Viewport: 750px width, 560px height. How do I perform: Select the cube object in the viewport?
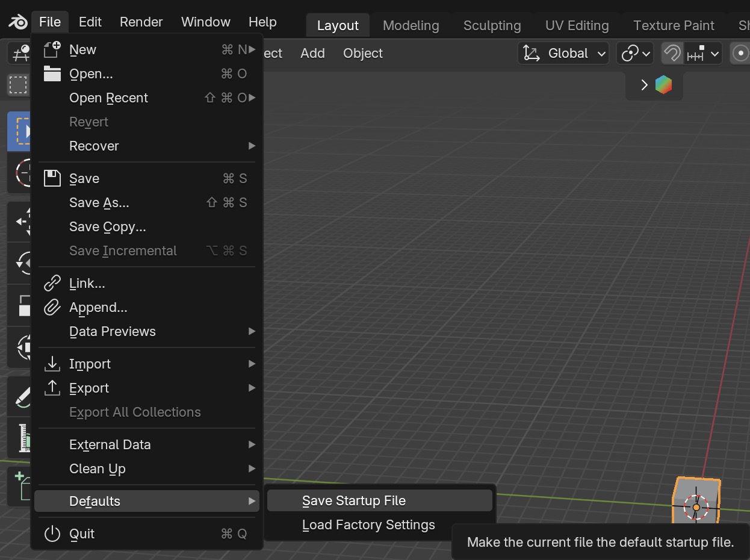click(x=696, y=501)
